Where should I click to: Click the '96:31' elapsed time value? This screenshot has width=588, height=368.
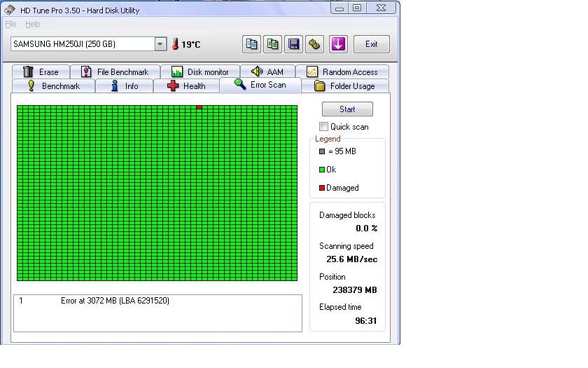coord(365,321)
